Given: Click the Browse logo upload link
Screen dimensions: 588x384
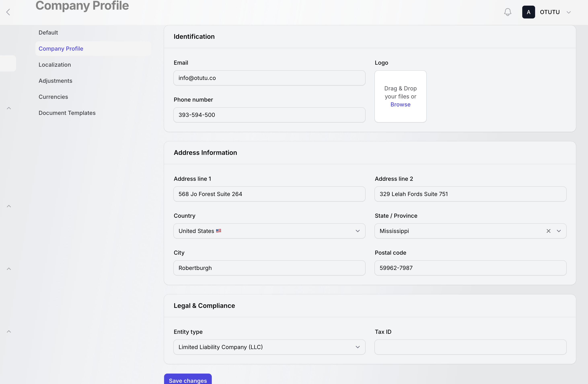Looking at the screenshot, I should pos(400,104).
